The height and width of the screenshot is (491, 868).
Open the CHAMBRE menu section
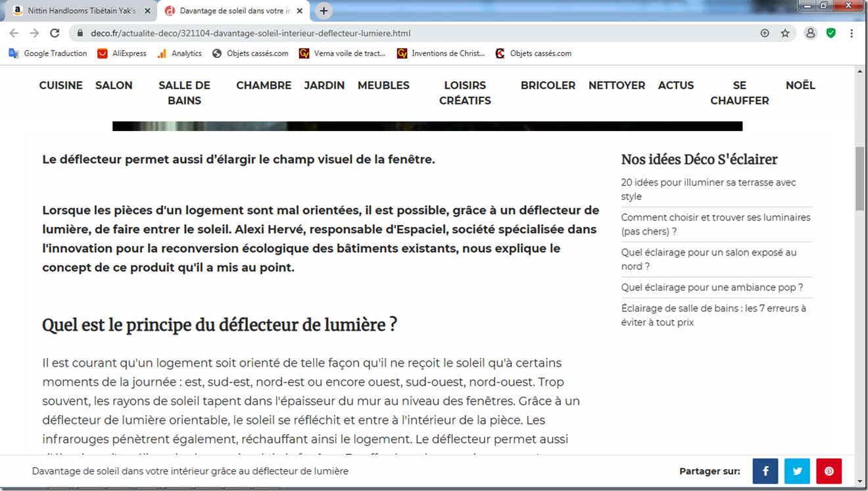pyautogui.click(x=264, y=86)
